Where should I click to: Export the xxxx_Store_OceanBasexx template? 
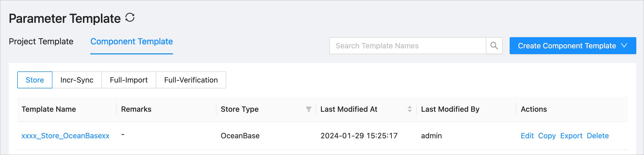571,136
